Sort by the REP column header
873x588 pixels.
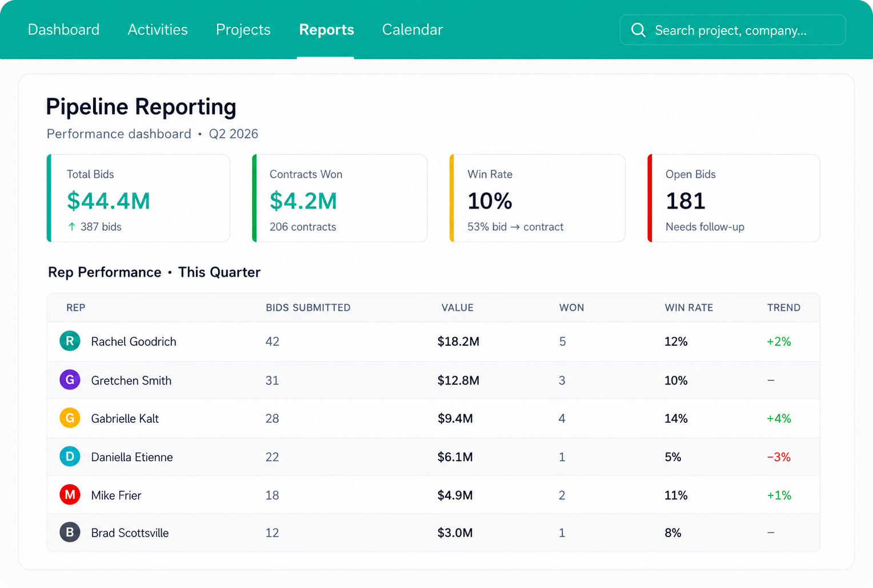(x=76, y=307)
